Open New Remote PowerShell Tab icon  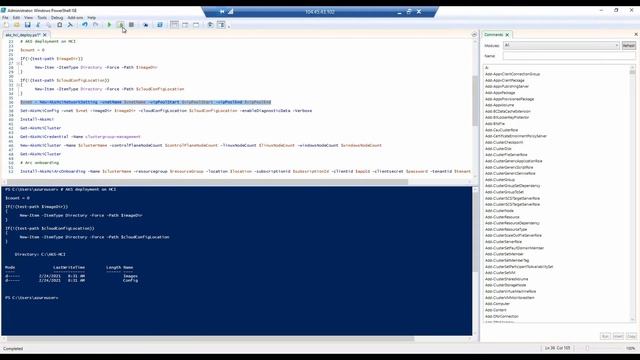[145, 25]
